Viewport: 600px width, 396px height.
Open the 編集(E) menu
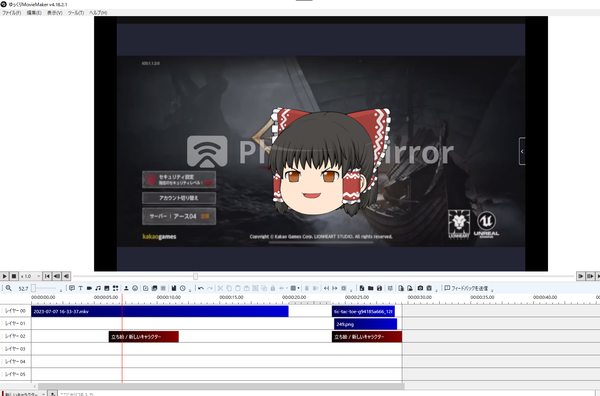click(34, 13)
